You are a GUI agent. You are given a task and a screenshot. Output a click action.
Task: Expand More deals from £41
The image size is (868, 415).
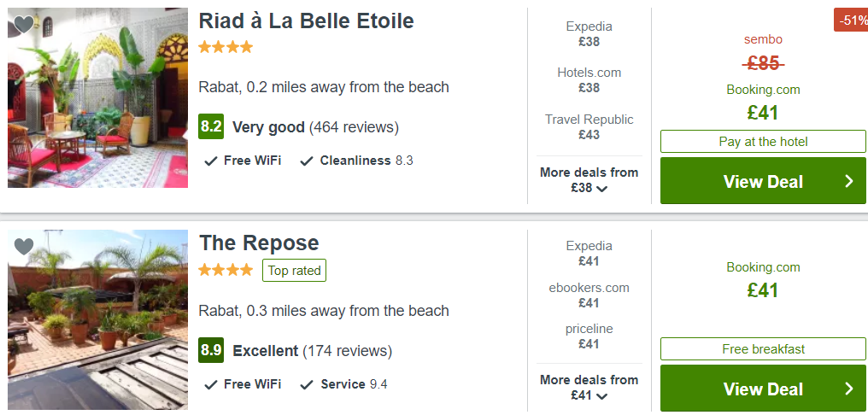[x=589, y=388]
